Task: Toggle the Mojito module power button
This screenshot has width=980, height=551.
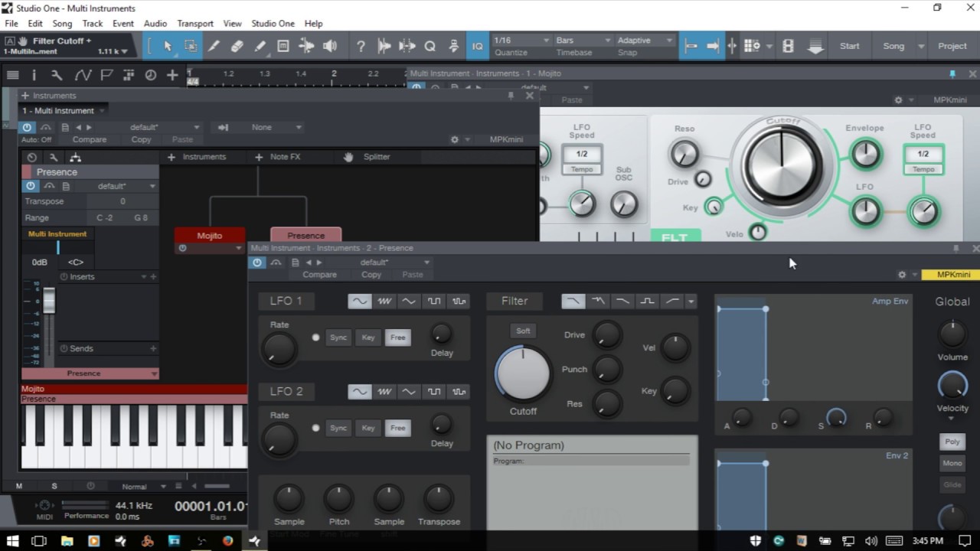Action: tap(182, 249)
